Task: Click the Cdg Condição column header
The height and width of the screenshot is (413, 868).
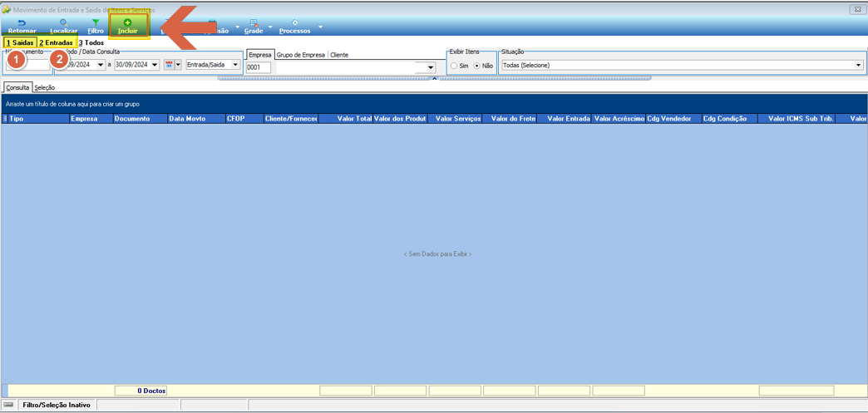Action: tap(730, 119)
